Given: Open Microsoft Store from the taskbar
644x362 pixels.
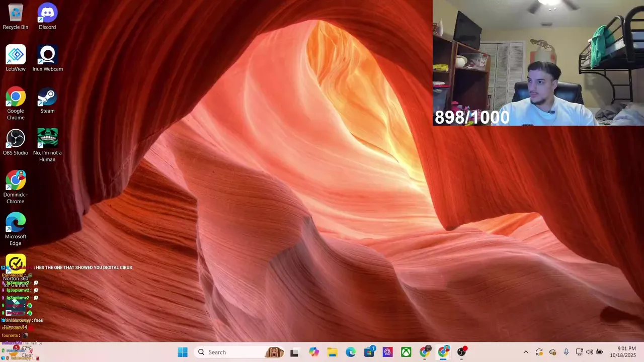Looking at the screenshot, I should (369, 352).
